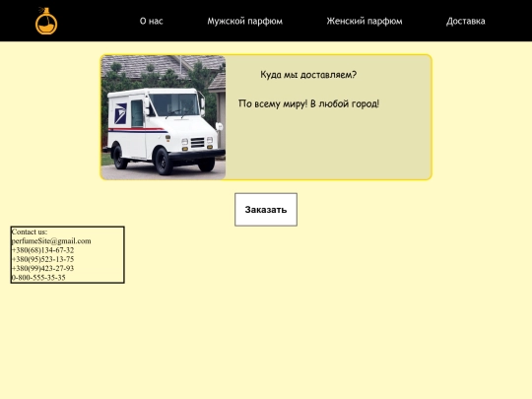
Task: Click the heading "Куда мы доставляем?"
Action: click(x=308, y=75)
